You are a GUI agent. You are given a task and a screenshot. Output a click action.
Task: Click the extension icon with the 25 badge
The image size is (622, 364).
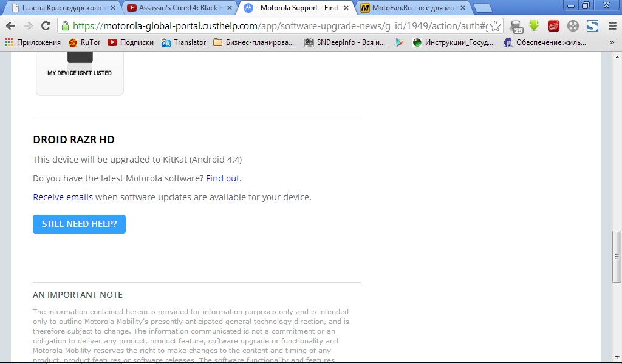[x=516, y=26]
